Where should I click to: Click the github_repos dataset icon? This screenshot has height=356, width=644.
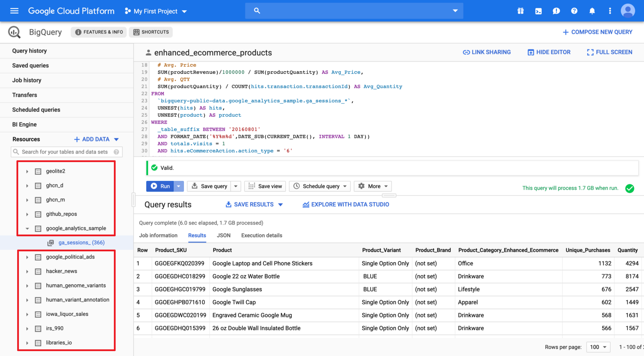pyautogui.click(x=38, y=214)
